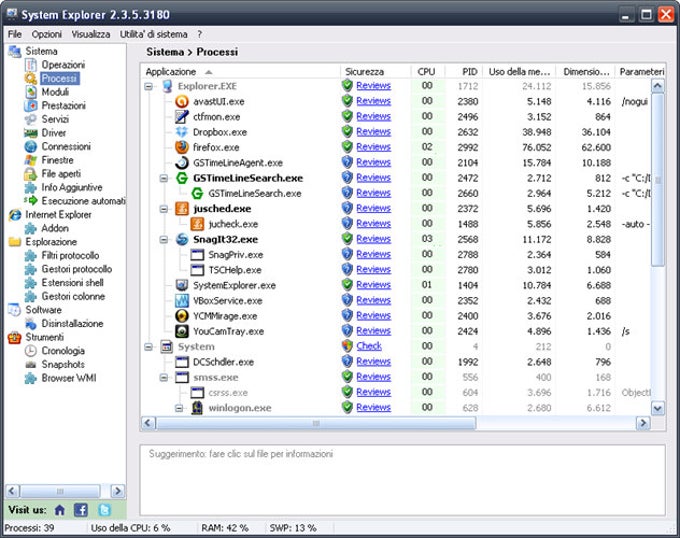Click the Disinstallazione icon
Viewport: 680px width, 538px height.
point(30,323)
